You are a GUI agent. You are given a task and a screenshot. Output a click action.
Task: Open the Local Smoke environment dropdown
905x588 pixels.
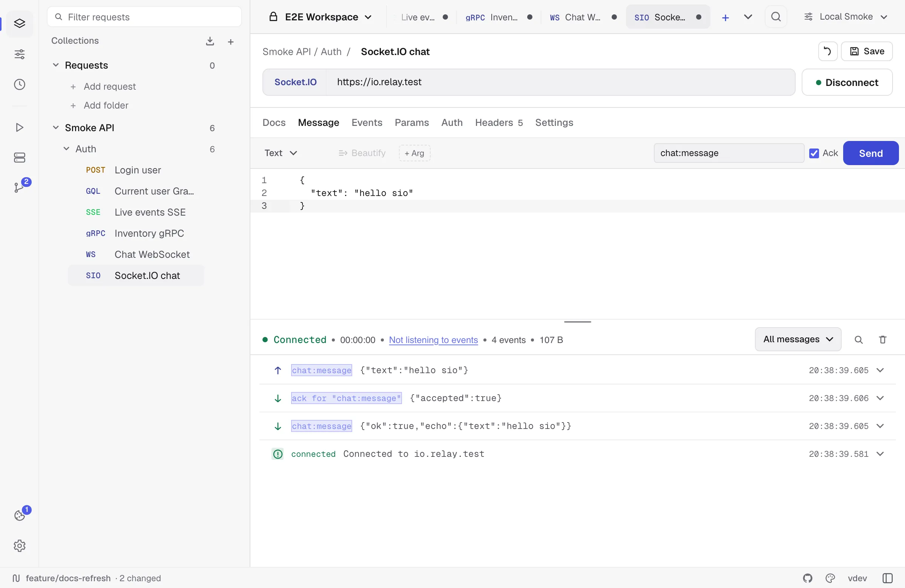click(x=846, y=17)
